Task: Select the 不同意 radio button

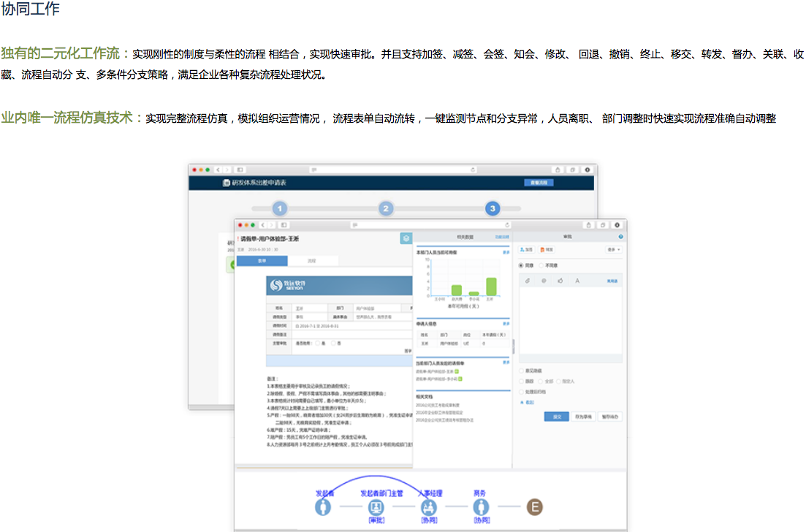Action: (541, 265)
